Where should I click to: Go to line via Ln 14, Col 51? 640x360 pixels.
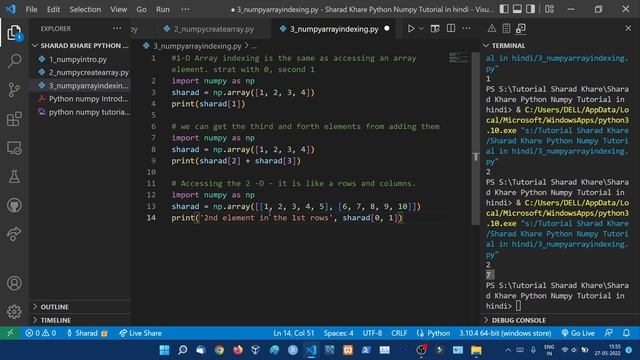pos(293,333)
